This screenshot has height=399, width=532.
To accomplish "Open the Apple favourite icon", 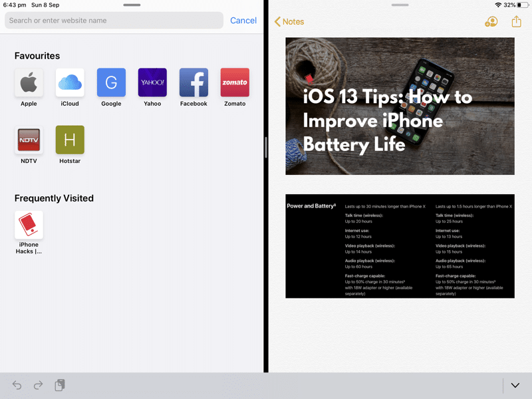I will (x=29, y=83).
